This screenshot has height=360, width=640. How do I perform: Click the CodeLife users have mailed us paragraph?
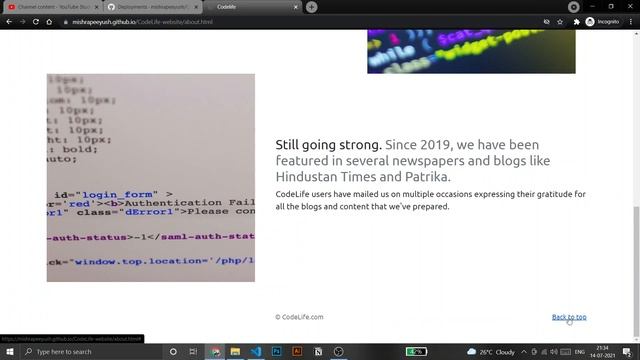[431, 200]
